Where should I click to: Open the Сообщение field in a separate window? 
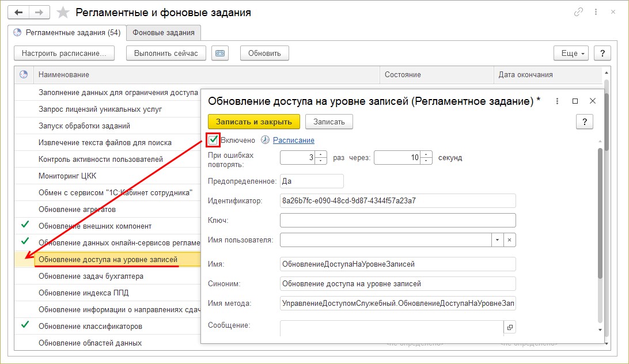click(x=509, y=328)
